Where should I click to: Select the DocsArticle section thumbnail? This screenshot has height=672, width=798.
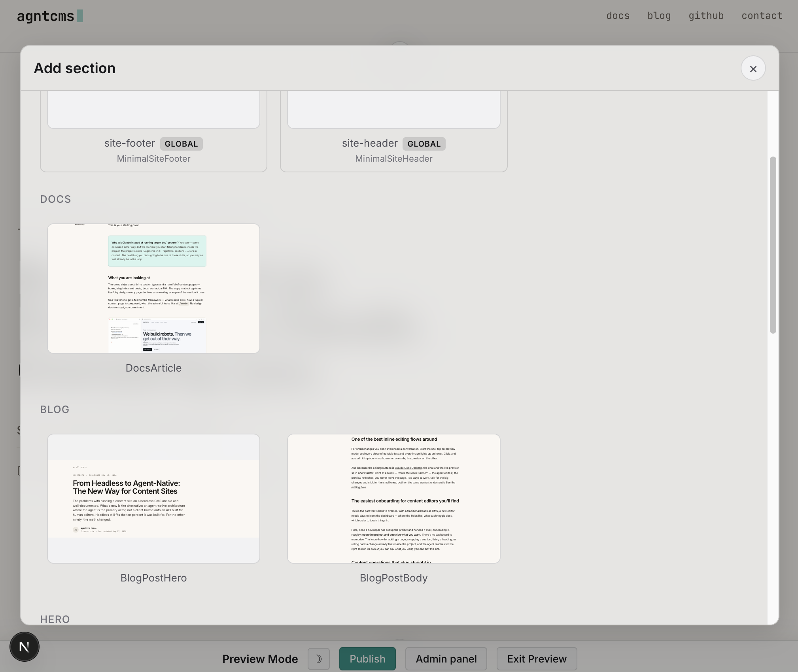(153, 289)
